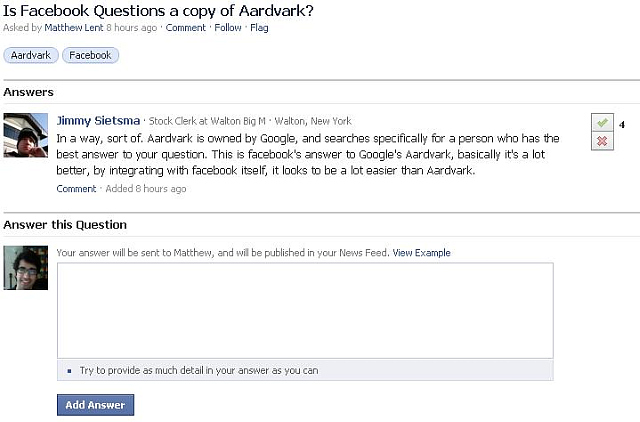
Task: Select the Facebook topic tag
Action: (90, 56)
